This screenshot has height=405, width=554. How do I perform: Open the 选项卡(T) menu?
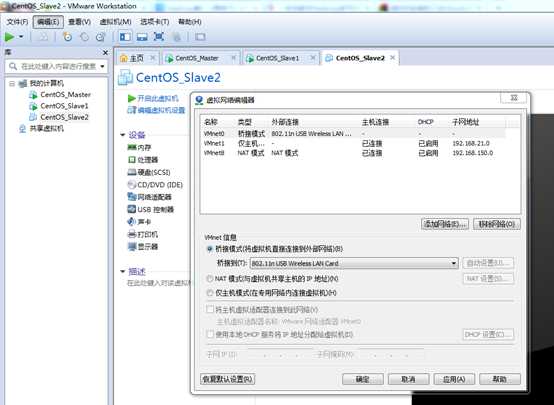(155, 22)
